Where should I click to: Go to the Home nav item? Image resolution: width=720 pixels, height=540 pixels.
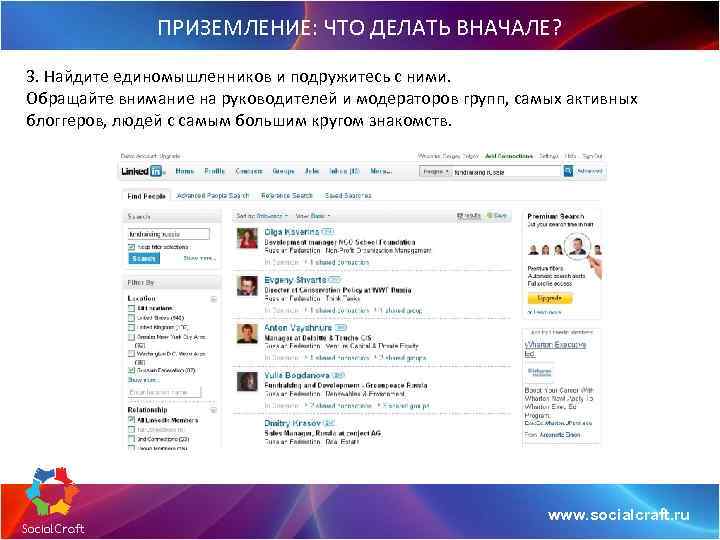pos(185,171)
